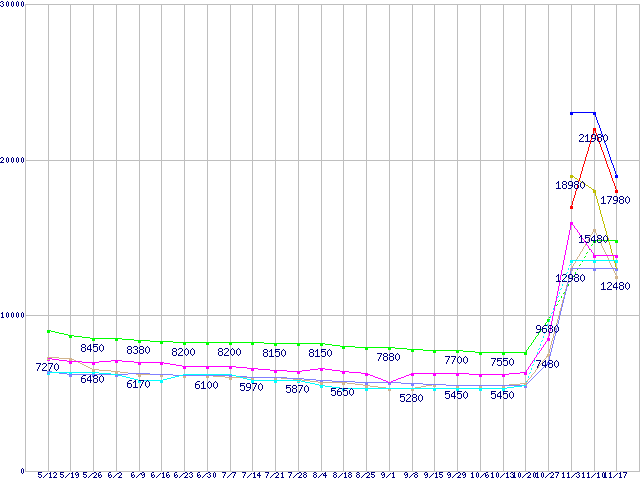Screen dimensions: 640x480
Task: Click the 30000 y-axis label
Action: [13, 5]
